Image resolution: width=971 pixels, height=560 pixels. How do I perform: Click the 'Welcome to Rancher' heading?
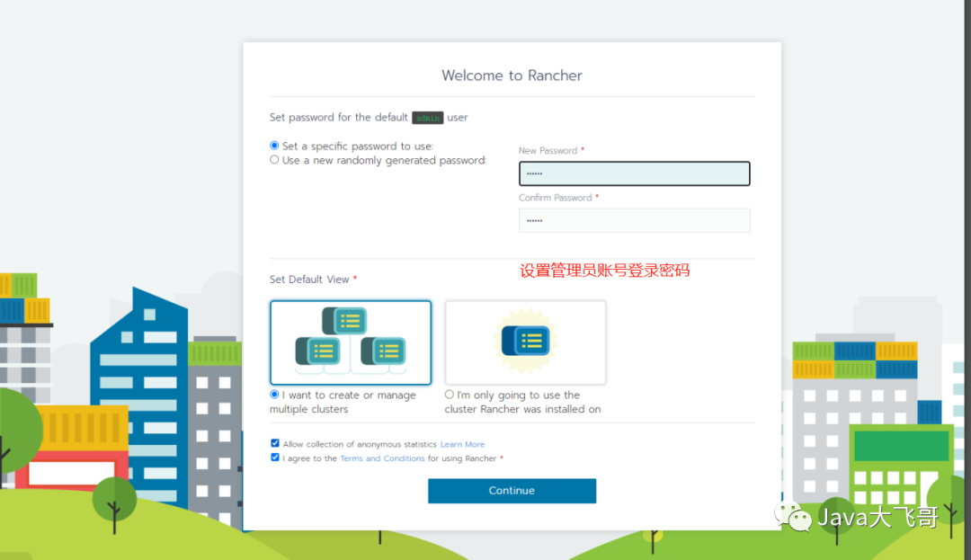[x=512, y=76]
